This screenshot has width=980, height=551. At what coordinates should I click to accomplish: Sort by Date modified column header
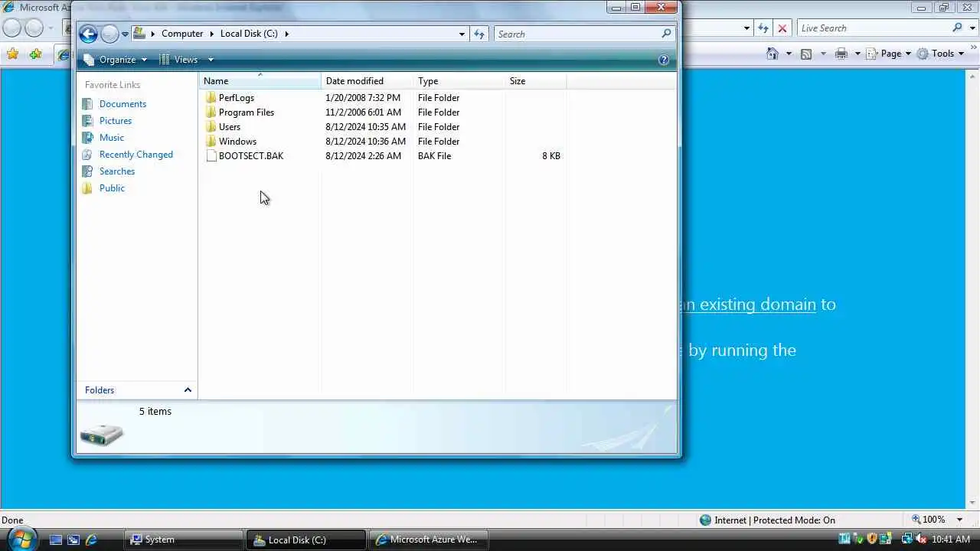pos(367,81)
